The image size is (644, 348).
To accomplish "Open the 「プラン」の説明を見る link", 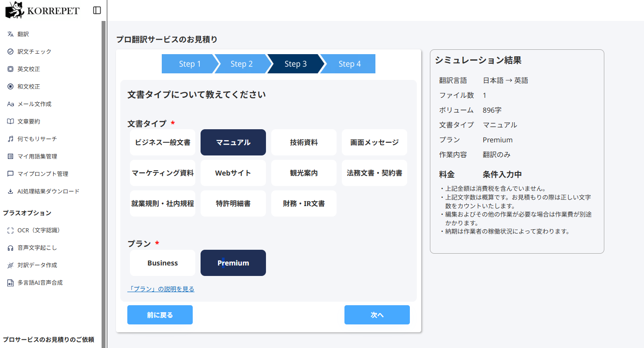I will [x=161, y=289].
